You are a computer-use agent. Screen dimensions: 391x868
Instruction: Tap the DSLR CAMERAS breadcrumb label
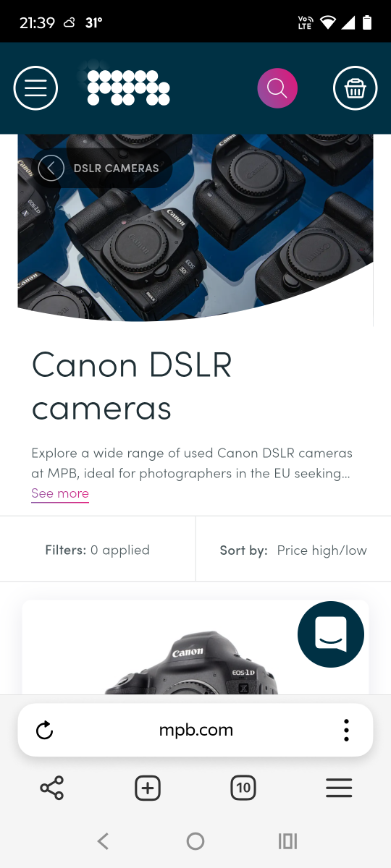coord(116,169)
